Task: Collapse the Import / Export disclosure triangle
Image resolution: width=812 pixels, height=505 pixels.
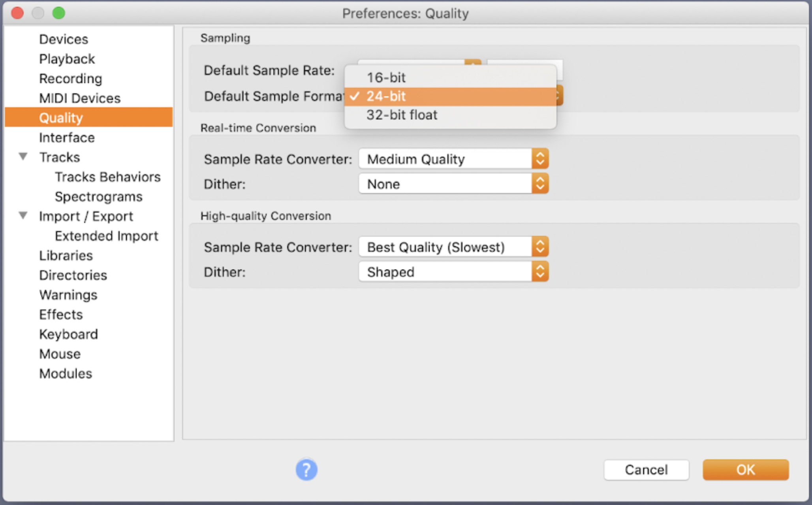Action: [x=23, y=216]
